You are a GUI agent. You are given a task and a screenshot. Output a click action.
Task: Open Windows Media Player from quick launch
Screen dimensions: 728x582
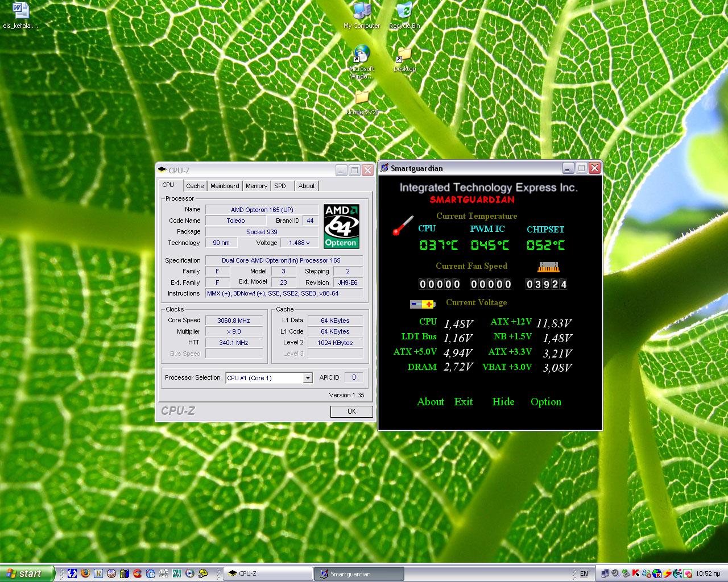(x=190, y=573)
